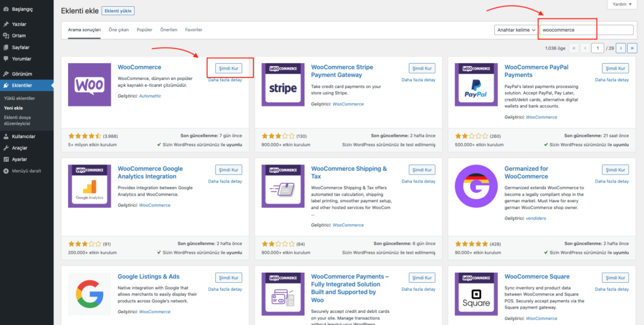Click the Google Listings & Ads logo
The width and height of the screenshot is (644, 325).
[89, 294]
